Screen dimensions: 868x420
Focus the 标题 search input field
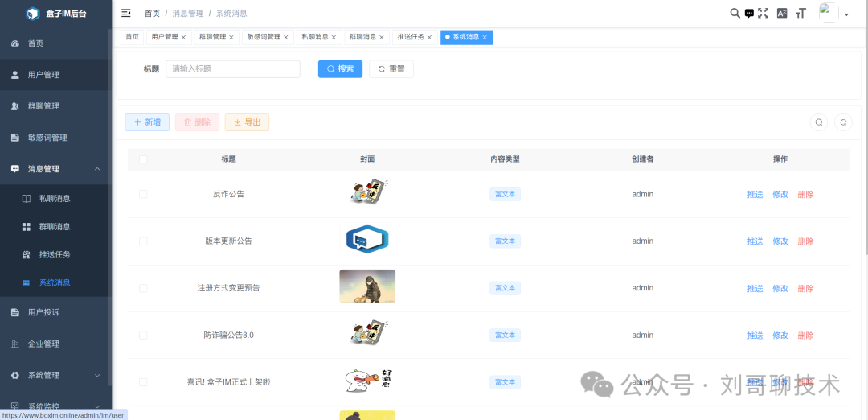pos(233,69)
